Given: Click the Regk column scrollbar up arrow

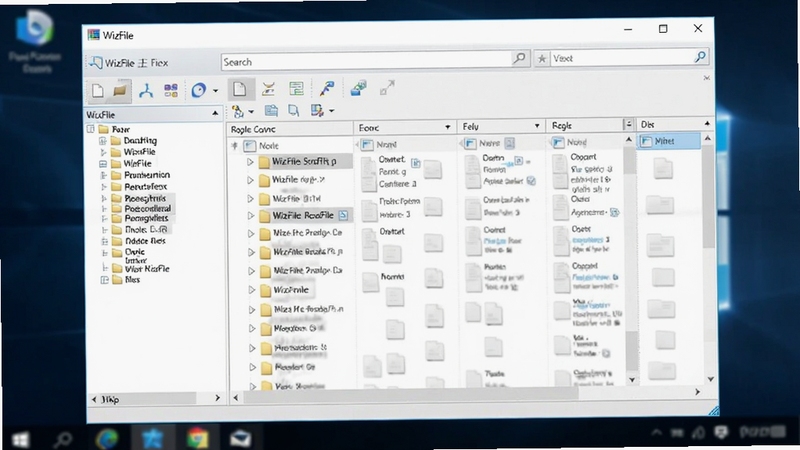Looking at the screenshot, I should [629, 139].
